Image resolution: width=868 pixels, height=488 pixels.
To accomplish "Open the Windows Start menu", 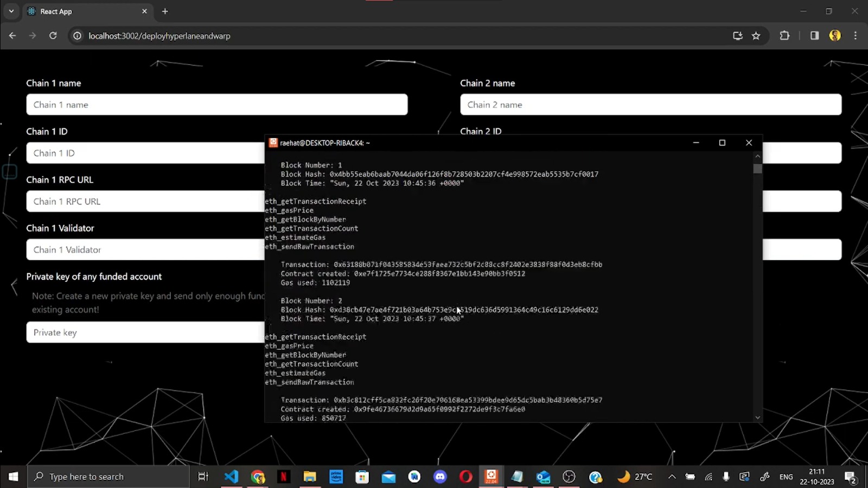I will click(13, 477).
